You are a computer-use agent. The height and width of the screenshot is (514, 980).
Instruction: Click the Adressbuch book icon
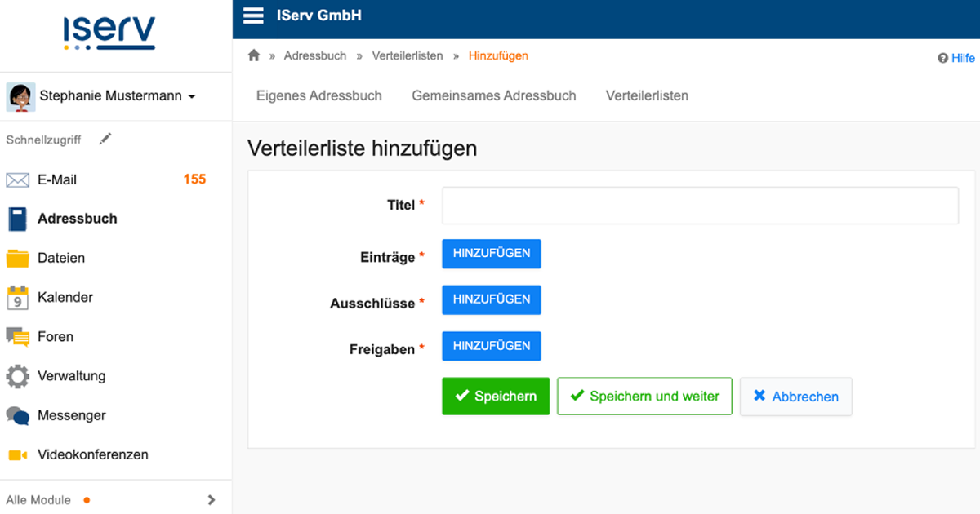click(18, 219)
